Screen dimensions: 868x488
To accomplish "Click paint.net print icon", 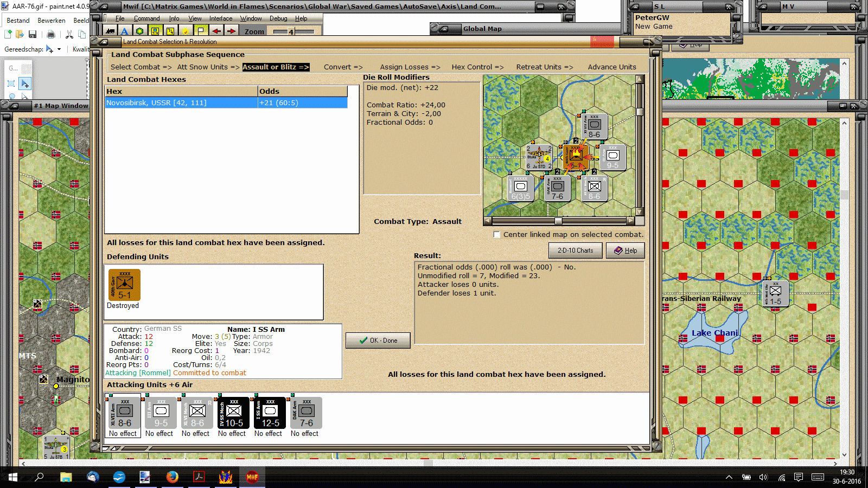I will pyautogui.click(x=51, y=34).
